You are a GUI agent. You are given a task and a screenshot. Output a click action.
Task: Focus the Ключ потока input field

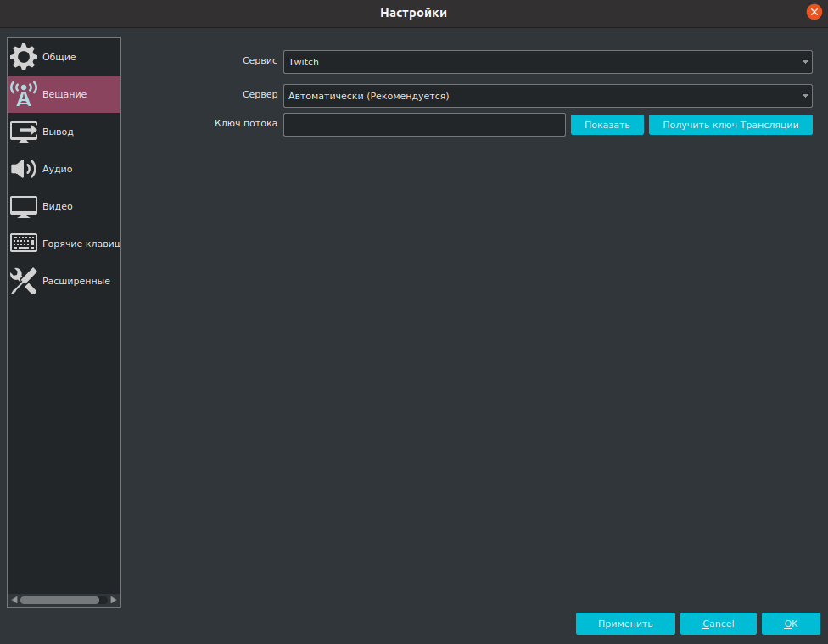click(x=424, y=125)
